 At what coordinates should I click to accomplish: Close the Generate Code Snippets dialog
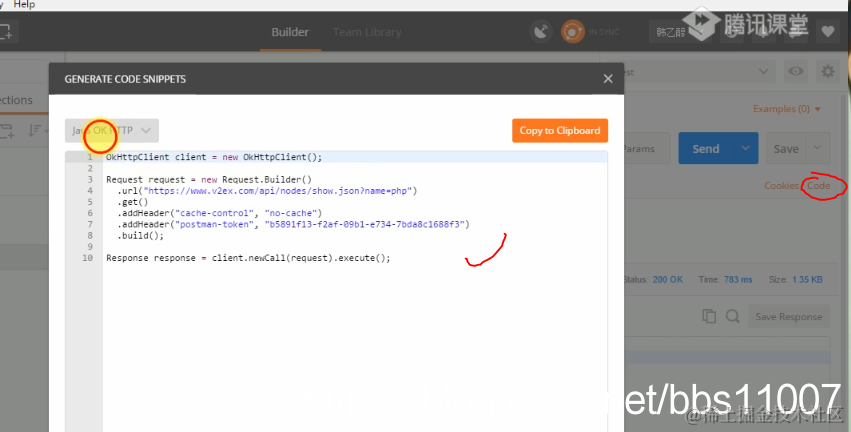coord(608,79)
